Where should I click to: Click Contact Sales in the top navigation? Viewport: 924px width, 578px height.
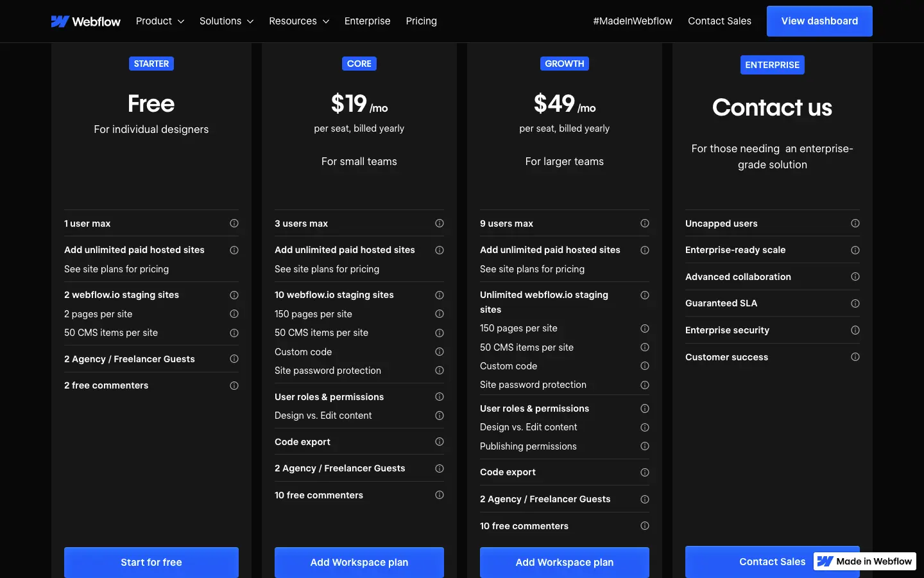pos(719,21)
